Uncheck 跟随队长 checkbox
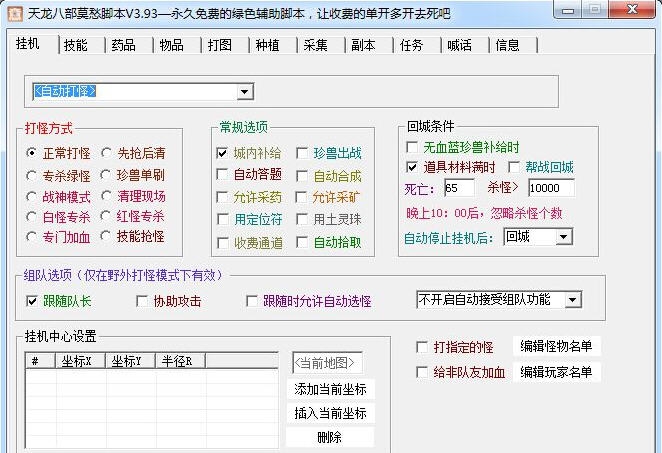 (x=32, y=301)
